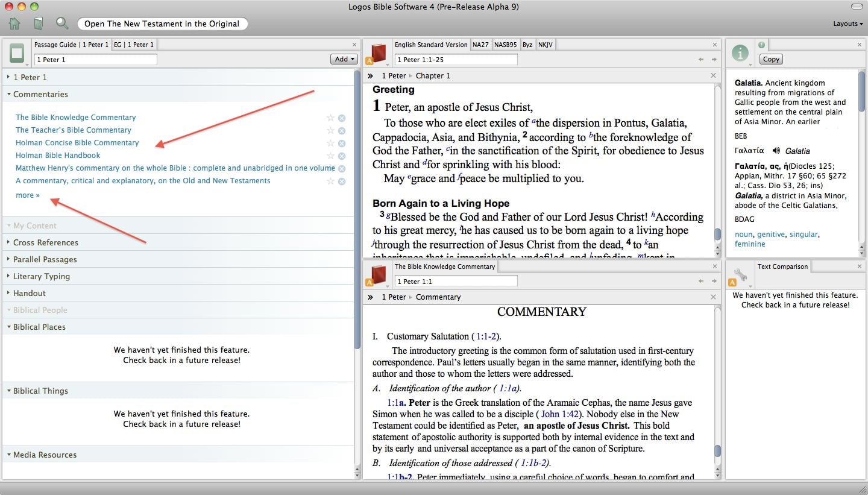
Task: Remove The Bible Knowledge Commentary from list
Action: [x=342, y=118]
